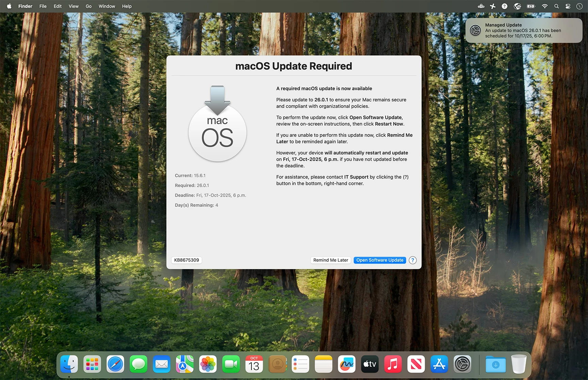Image resolution: width=588 pixels, height=380 pixels.
Task: Click the battery charging icon in menu bar
Action: 531,6
